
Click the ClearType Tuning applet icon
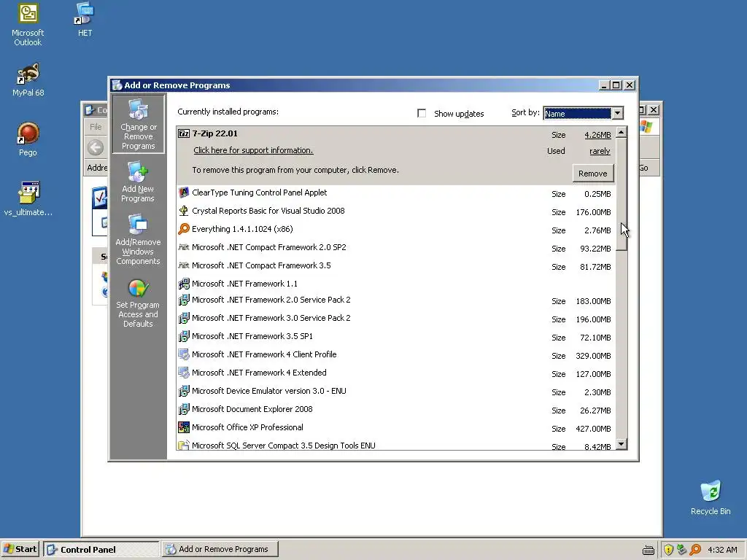point(184,192)
